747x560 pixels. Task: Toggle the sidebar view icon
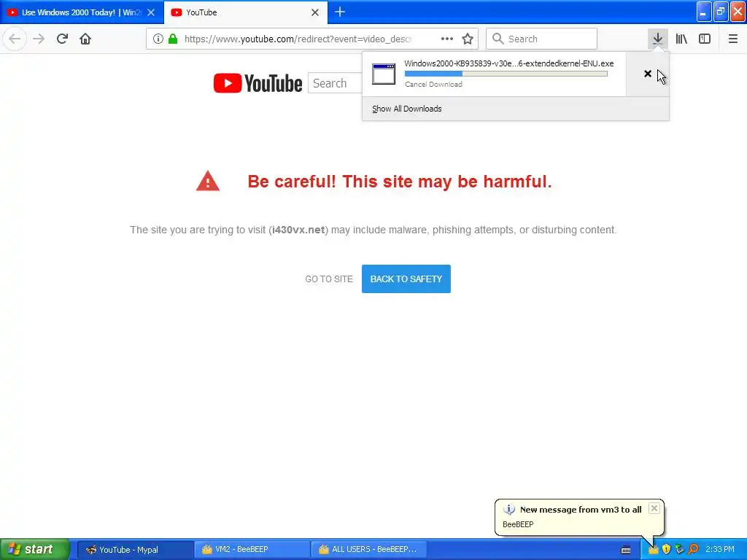tap(705, 39)
